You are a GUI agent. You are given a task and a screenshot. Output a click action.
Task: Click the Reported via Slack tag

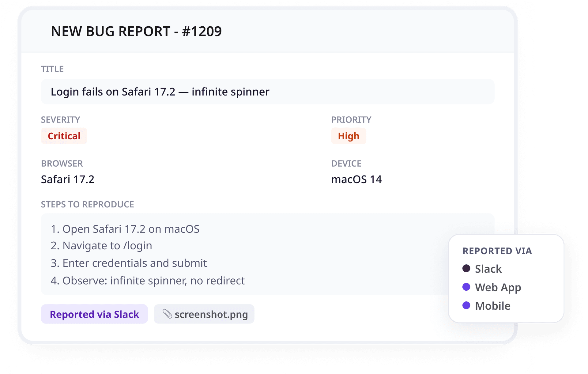[94, 314]
